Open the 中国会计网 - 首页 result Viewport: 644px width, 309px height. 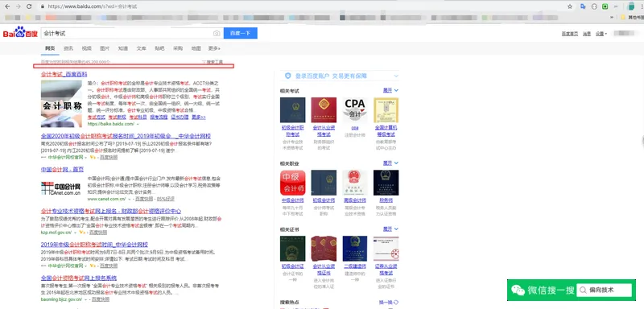(62, 169)
